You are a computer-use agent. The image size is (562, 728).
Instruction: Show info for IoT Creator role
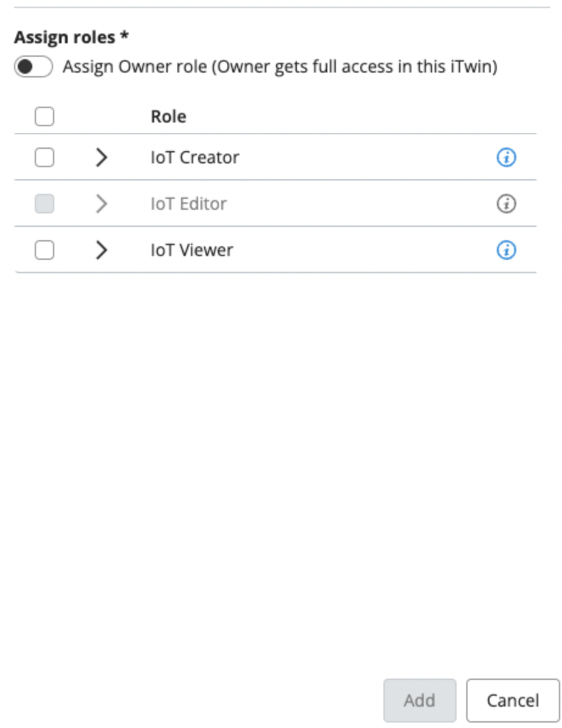tap(506, 158)
